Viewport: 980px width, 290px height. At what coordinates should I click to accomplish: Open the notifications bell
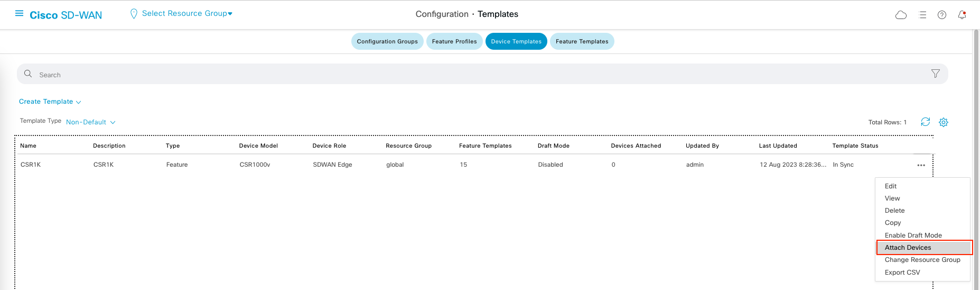point(962,15)
